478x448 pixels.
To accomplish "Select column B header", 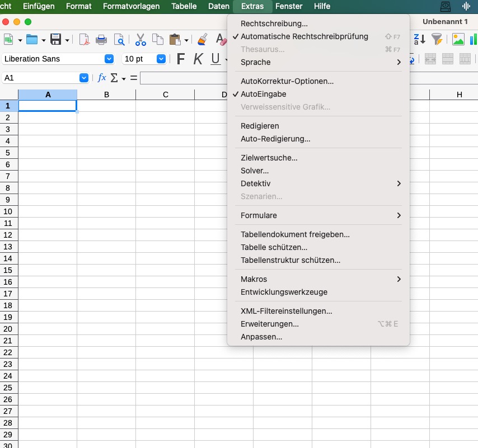I will pyautogui.click(x=106, y=95).
